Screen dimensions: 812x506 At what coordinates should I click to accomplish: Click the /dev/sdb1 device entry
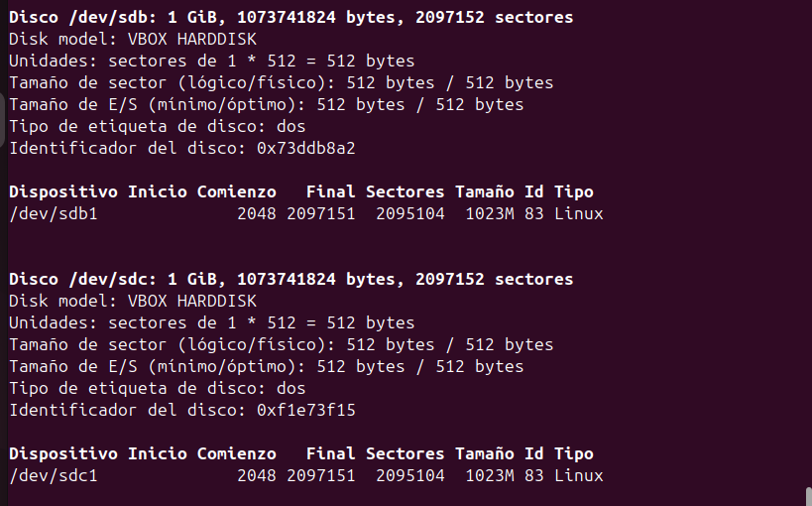53,213
